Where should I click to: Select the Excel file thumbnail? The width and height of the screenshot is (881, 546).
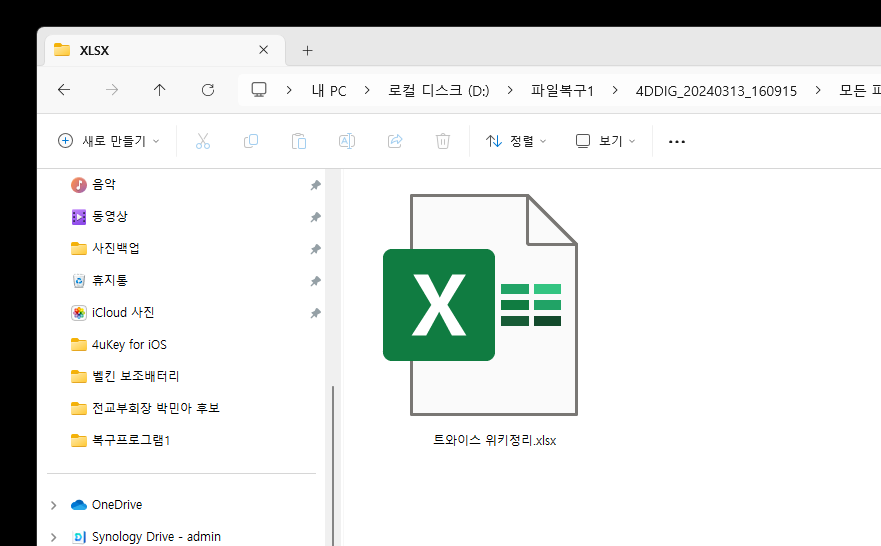coord(480,305)
